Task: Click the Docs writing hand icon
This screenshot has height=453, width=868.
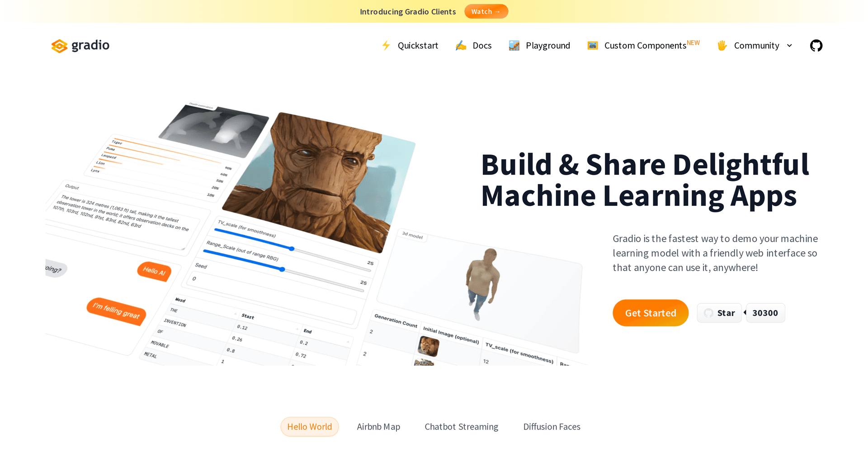Action: (x=461, y=46)
